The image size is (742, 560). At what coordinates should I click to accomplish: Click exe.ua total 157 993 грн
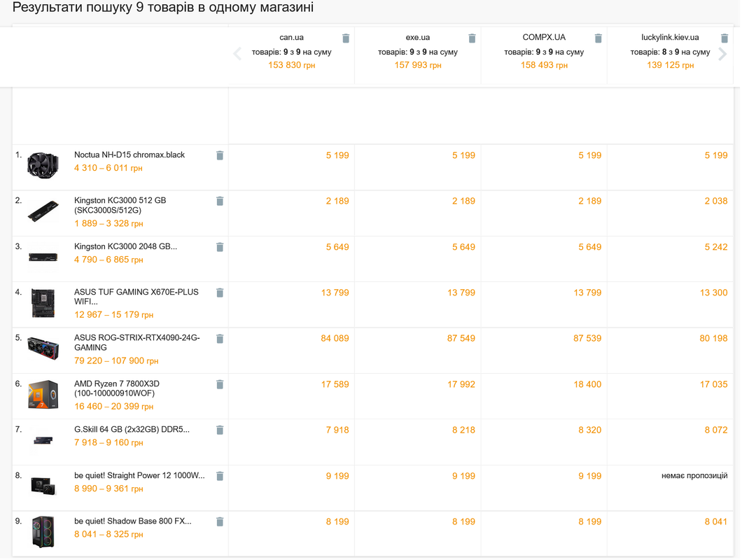418,65
